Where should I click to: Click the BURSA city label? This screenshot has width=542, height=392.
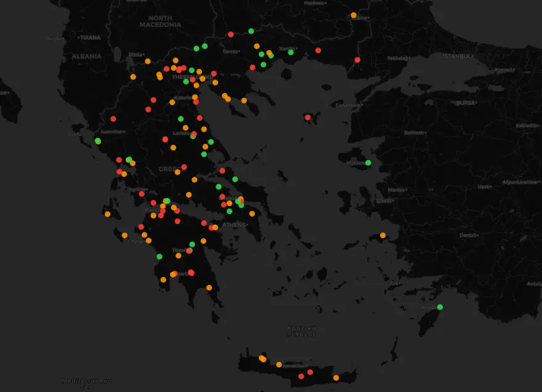[x=466, y=103]
